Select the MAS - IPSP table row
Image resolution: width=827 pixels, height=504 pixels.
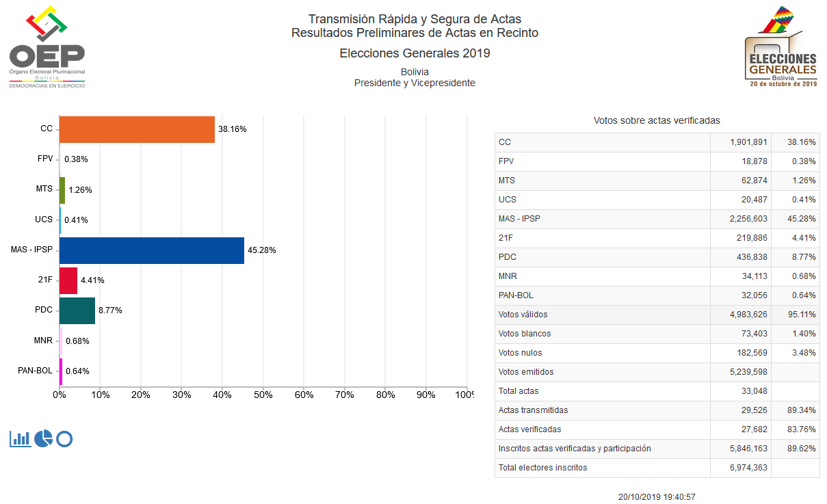657,219
